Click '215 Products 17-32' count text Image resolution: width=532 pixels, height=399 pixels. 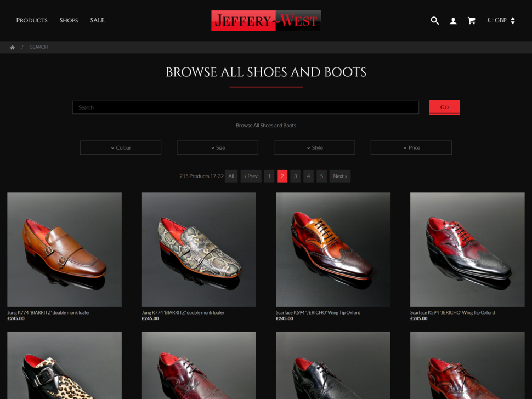(201, 176)
